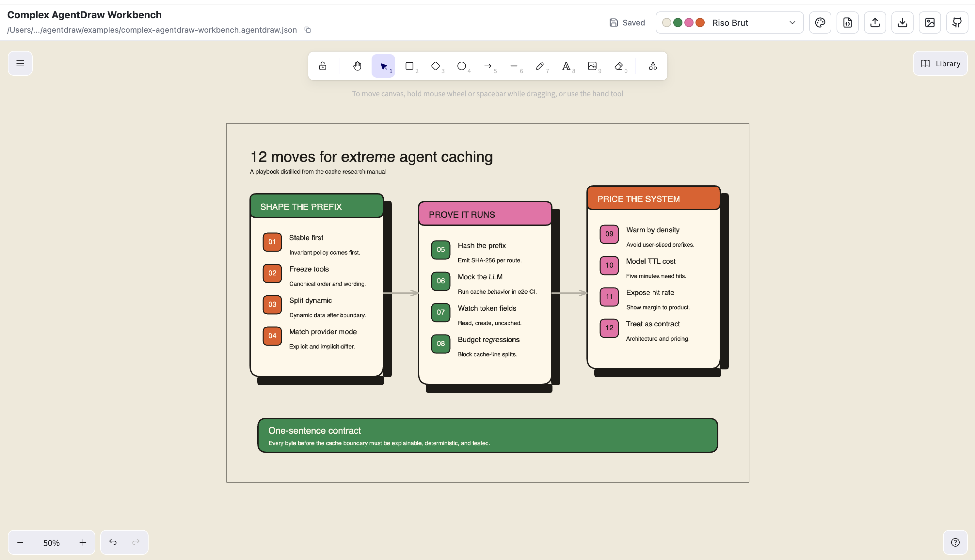This screenshot has width=975, height=560.
Task: Open the Riso Brut theme dropdown
Action: coord(729,23)
